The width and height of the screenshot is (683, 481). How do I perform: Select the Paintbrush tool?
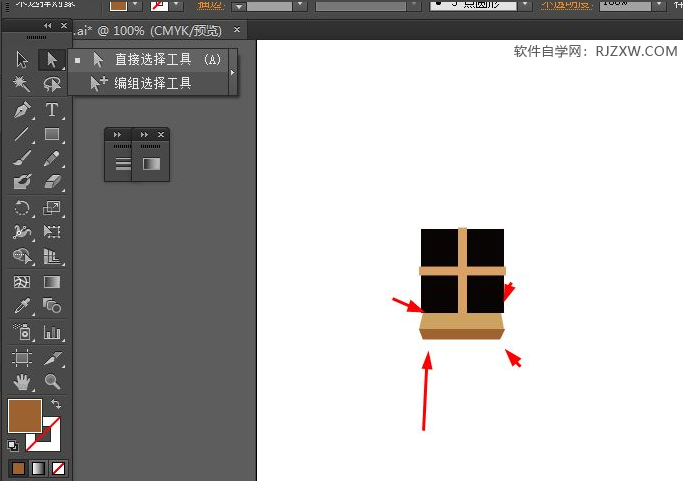(x=22, y=158)
